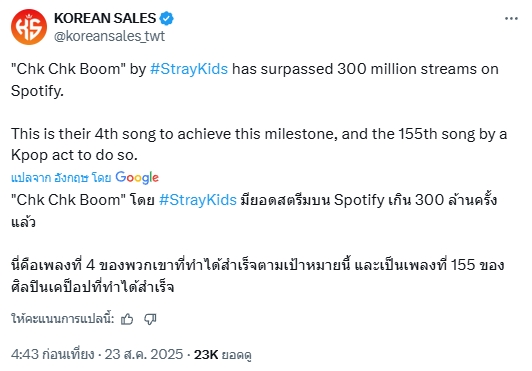The width and height of the screenshot is (532, 371).
Task: Click the Thai line with 300 ล้านครั้ง
Action: point(254,210)
